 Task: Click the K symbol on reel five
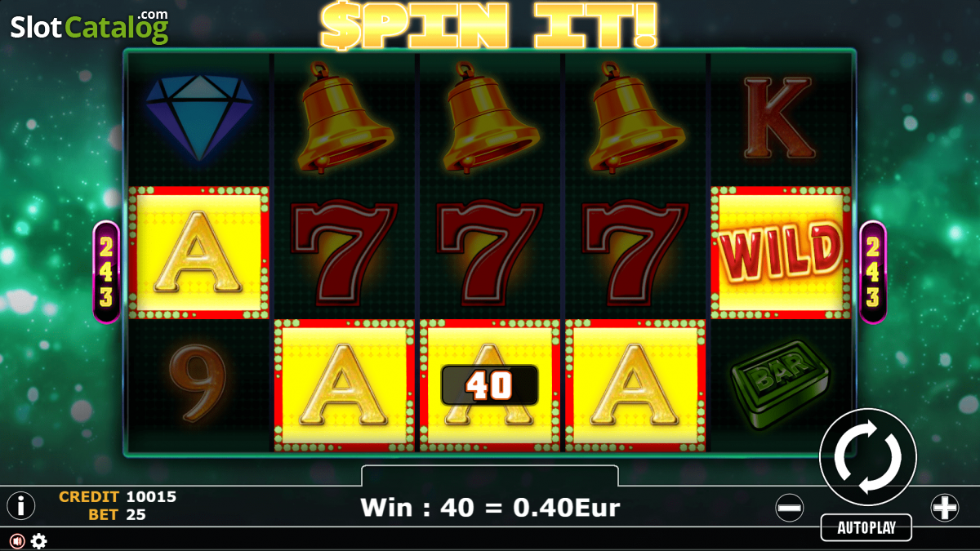coord(779,118)
